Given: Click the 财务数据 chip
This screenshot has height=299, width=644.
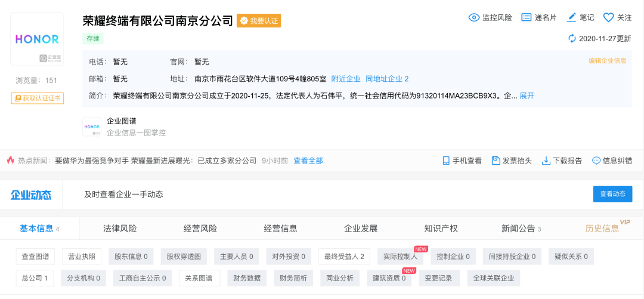Looking at the screenshot, I should pyautogui.click(x=247, y=278).
